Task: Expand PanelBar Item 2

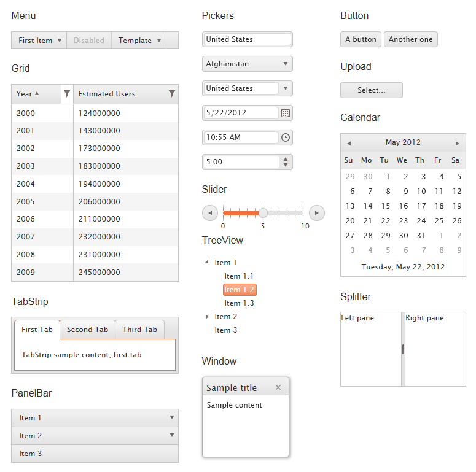Action: [x=95, y=436]
